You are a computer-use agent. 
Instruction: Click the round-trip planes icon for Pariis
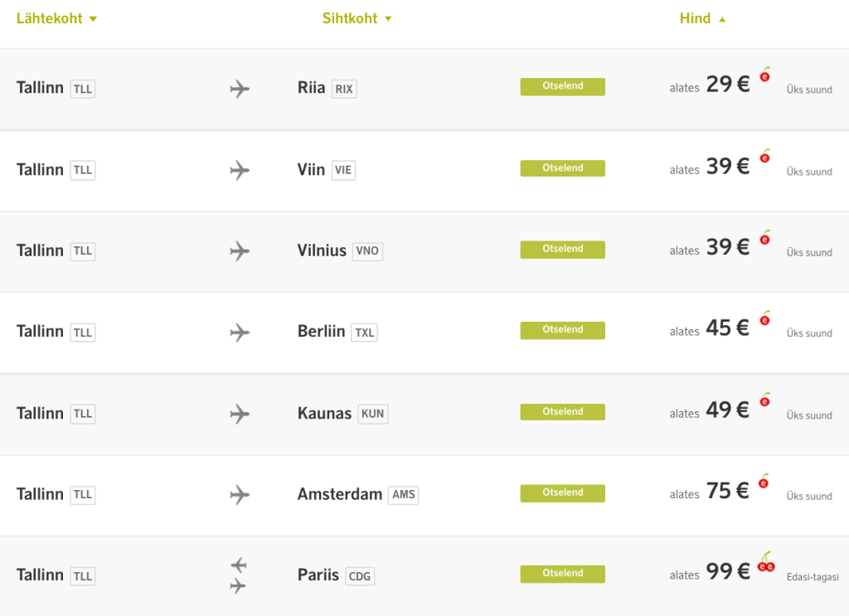tap(239, 575)
